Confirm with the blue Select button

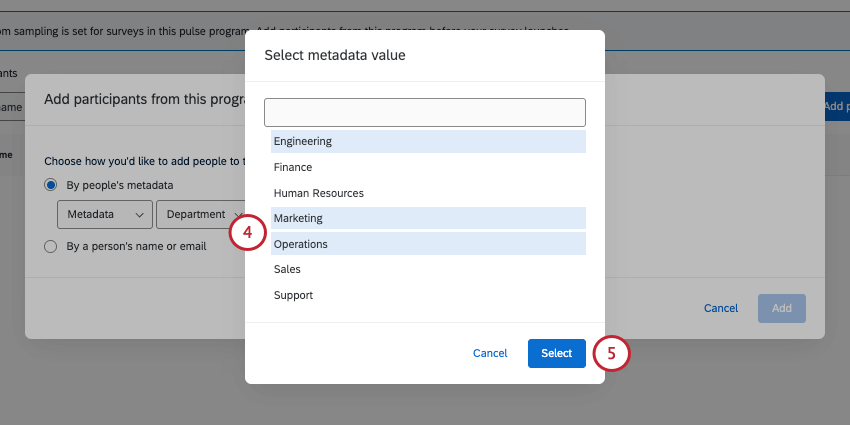(556, 353)
